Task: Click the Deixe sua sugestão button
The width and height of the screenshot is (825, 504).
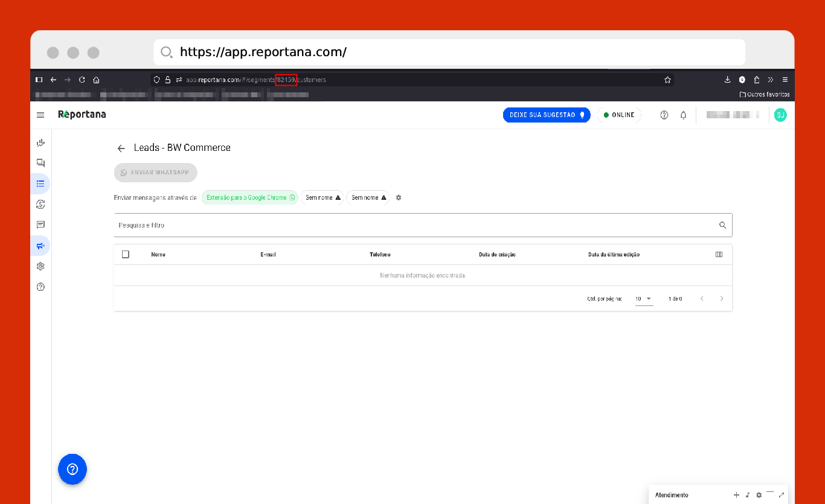Action: click(547, 115)
